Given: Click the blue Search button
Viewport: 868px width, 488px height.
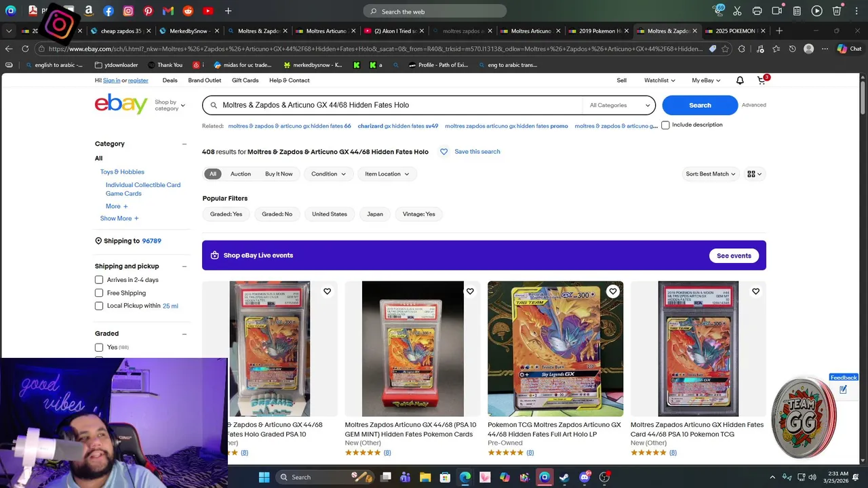Looking at the screenshot, I should coord(700,105).
